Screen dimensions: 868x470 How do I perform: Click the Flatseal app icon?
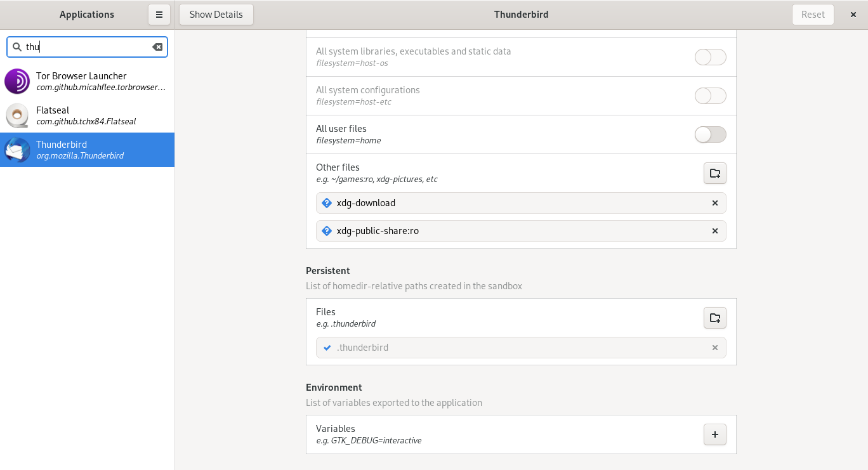point(17,115)
